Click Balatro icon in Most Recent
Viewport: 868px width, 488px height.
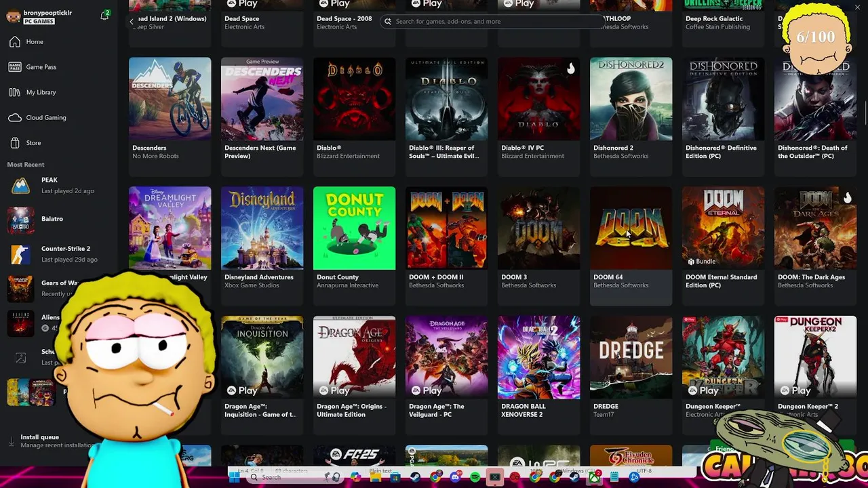[x=20, y=220]
